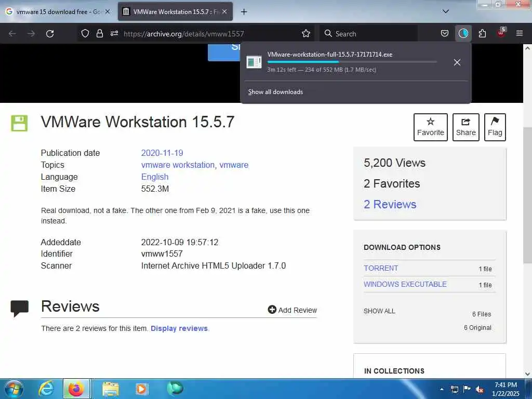The width and height of the screenshot is (532, 399).
Task: Open the Pocket save icon
Action: pyautogui.click(x=445, y=33)
